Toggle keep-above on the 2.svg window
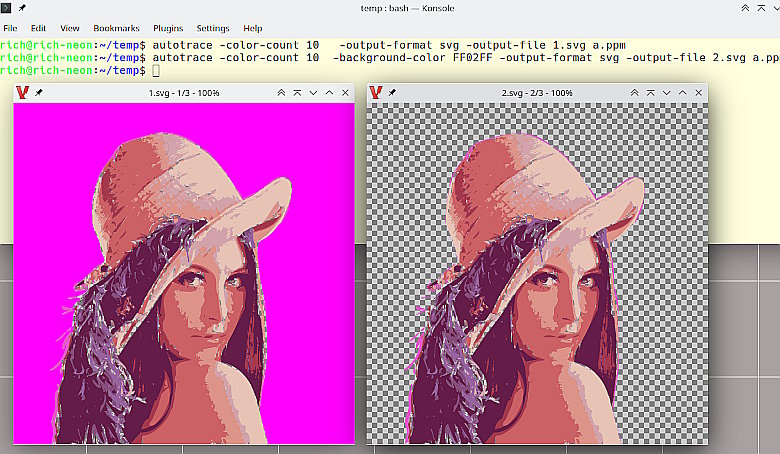Screen dimensions: 780x454 click(x=634, y=92)
